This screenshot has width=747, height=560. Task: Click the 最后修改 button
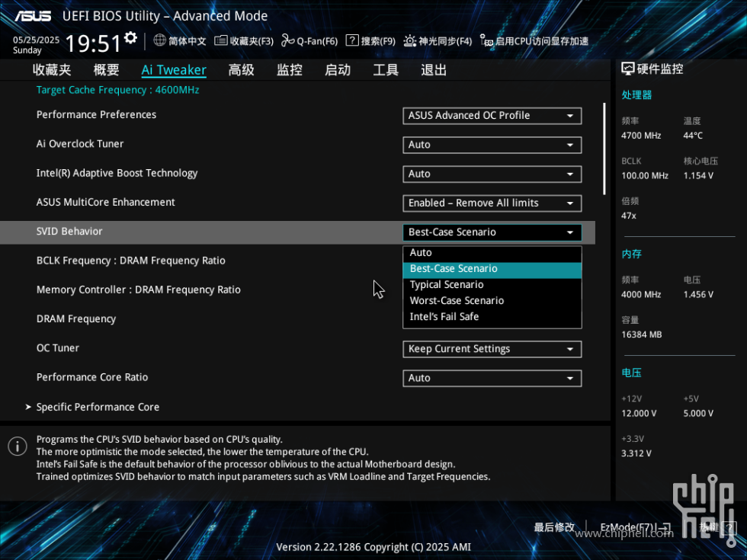click(554, 527)
